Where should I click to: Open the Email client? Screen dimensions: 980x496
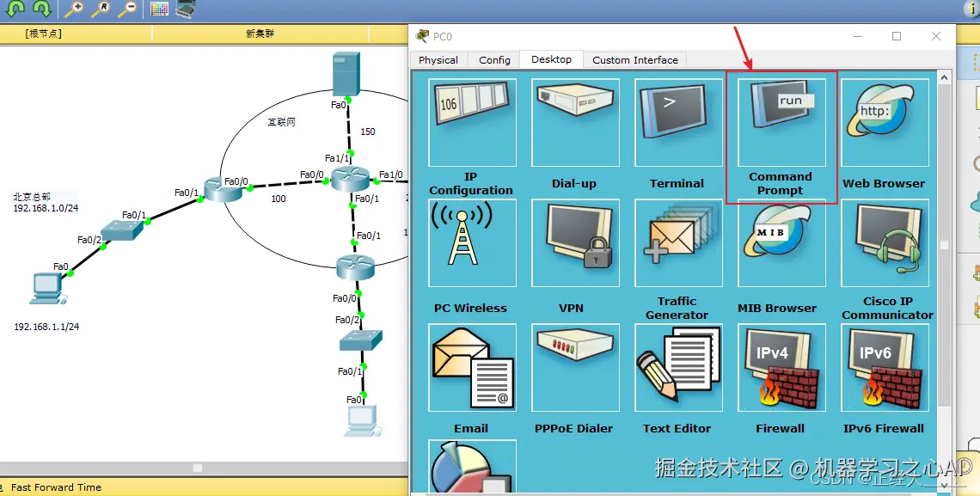point(472,367)
